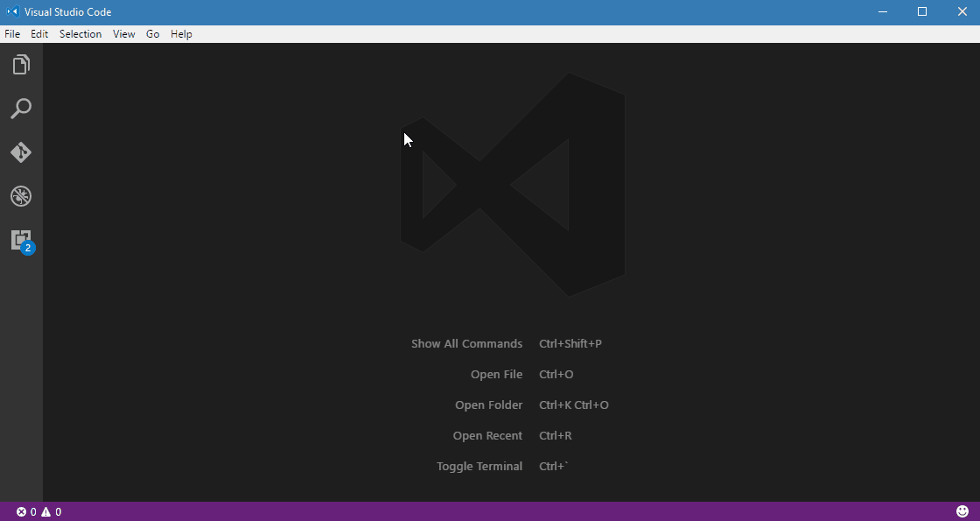980x521 pixels.
Task: Click the Visual Studio Code logo in the title bar
Action: 13,11
